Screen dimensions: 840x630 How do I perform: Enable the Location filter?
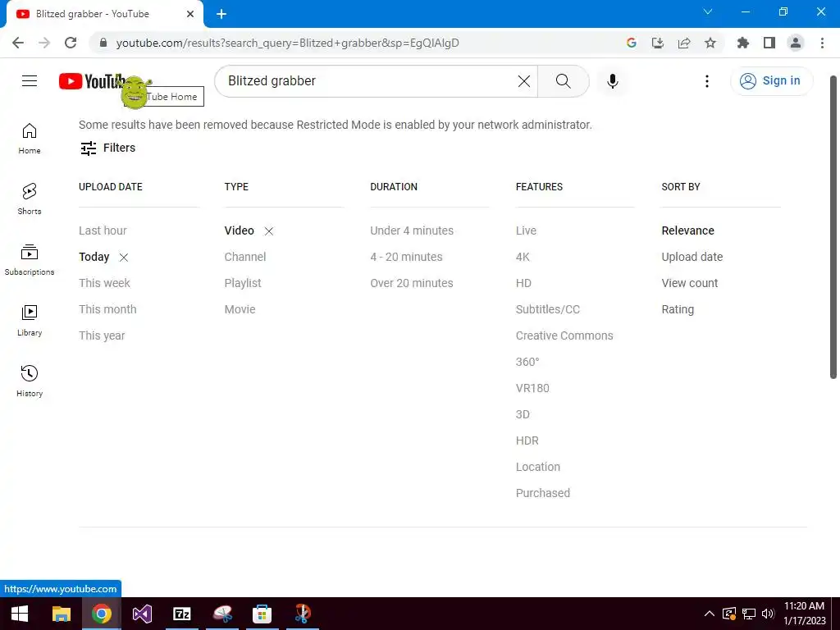coord(538,467)
